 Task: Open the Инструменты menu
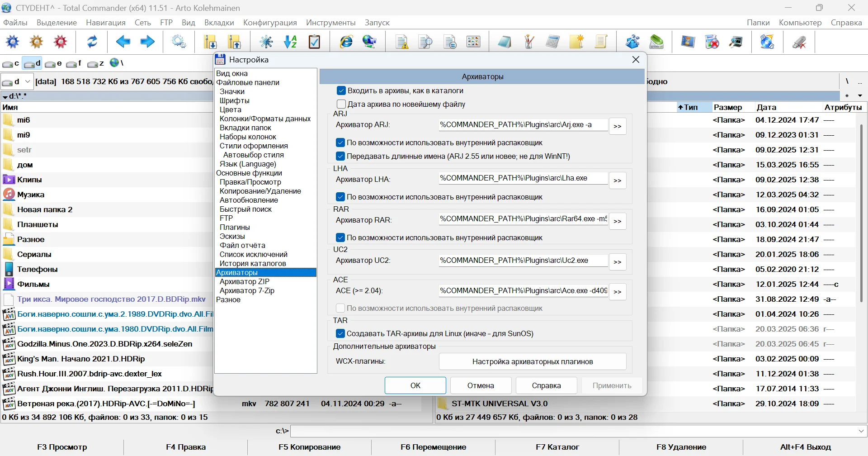click(331, 23)
